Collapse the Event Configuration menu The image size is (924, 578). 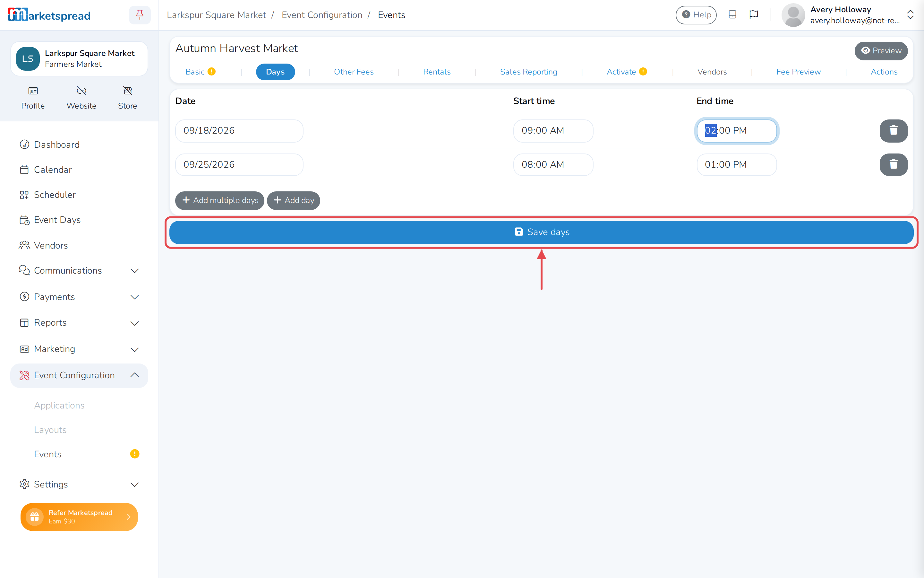(79, 375)
